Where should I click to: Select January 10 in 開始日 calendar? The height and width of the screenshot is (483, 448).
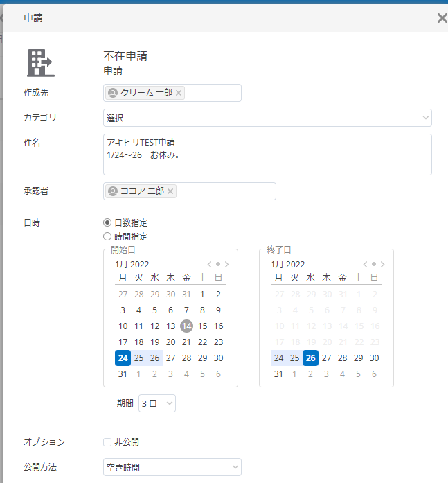pos(123,326)
